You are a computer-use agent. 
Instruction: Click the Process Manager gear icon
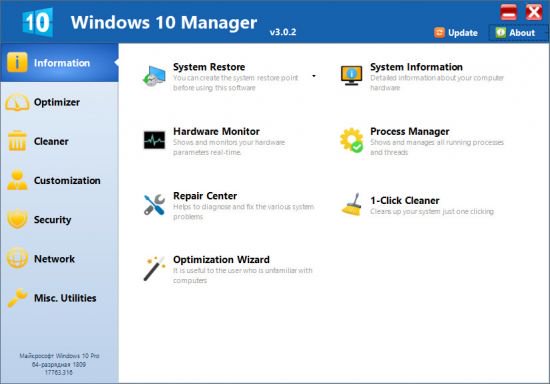coord(351,140)
